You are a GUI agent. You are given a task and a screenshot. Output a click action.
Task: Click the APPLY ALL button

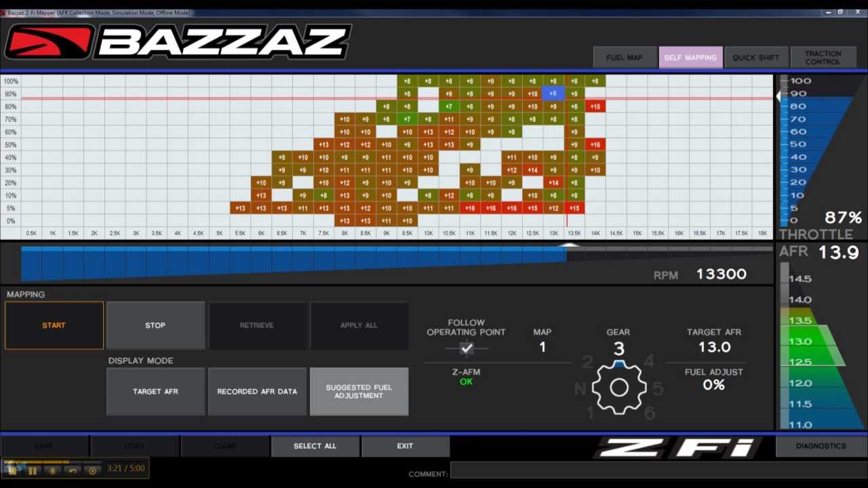pos(359,325)
